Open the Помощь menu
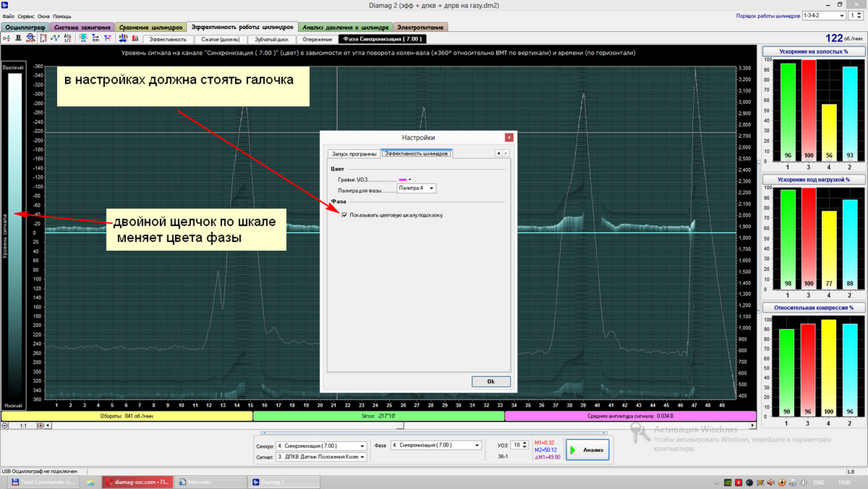 [x=62, y=16]
